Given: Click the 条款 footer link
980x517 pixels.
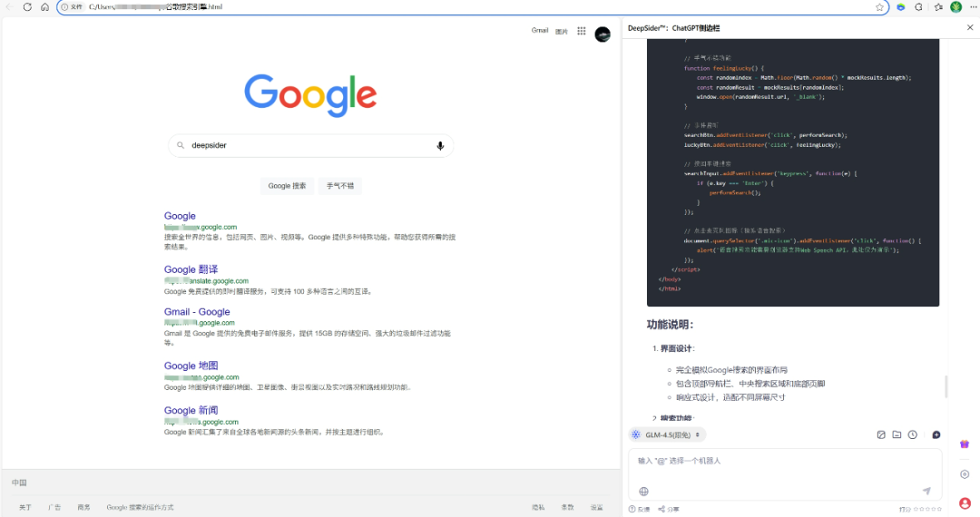Looking at the screenshot, I should [x=567, y=508].
